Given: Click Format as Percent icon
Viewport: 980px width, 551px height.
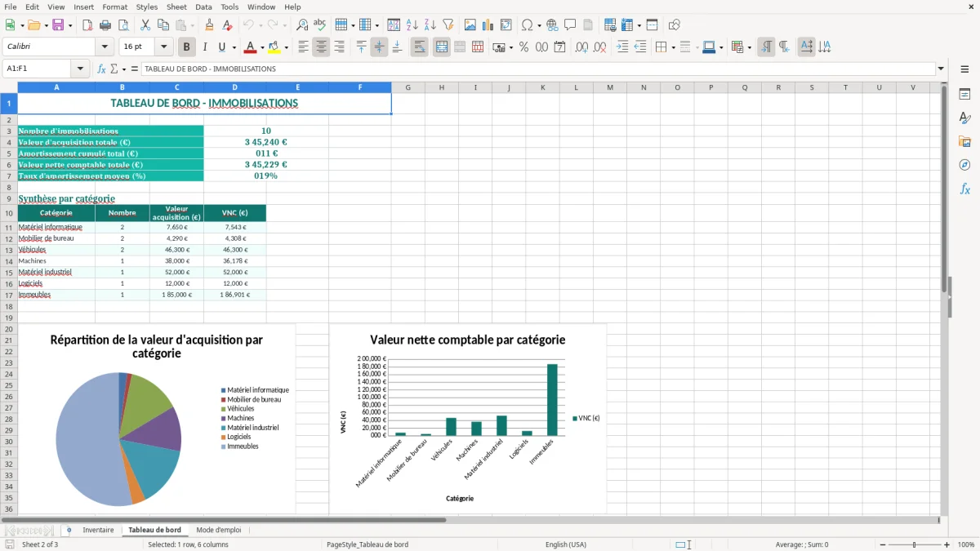Looking at the screenshot, I should click(523, 47).
